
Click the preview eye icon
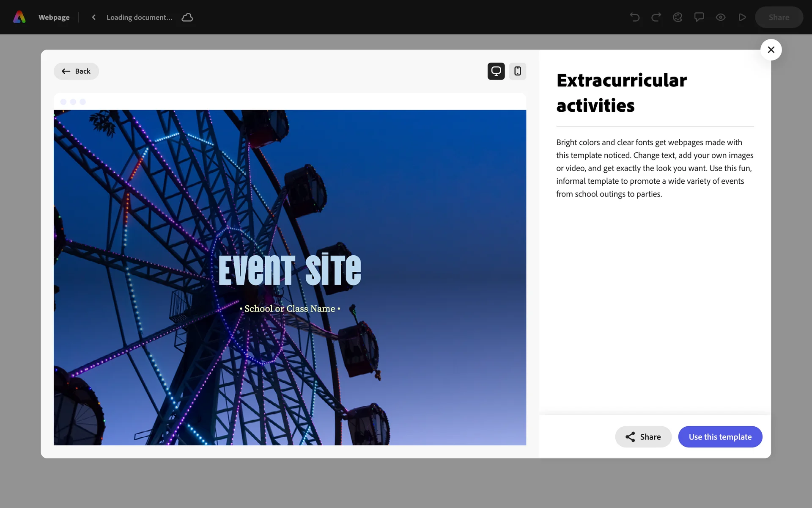[x=721, y=17]
